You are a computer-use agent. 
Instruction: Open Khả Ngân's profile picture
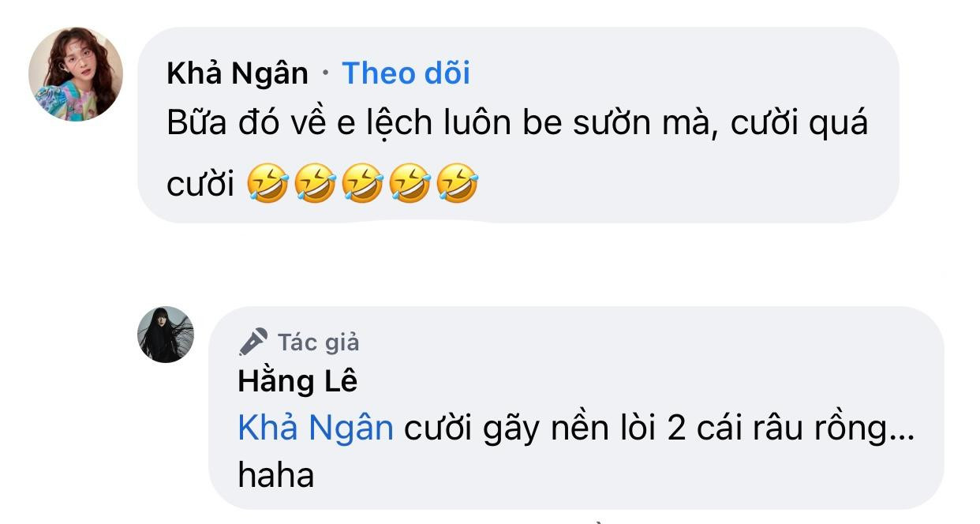coord(76,75)
